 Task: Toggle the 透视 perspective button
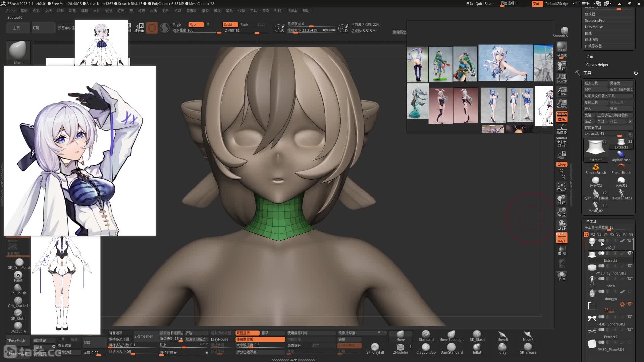click(x=562, y=116)
